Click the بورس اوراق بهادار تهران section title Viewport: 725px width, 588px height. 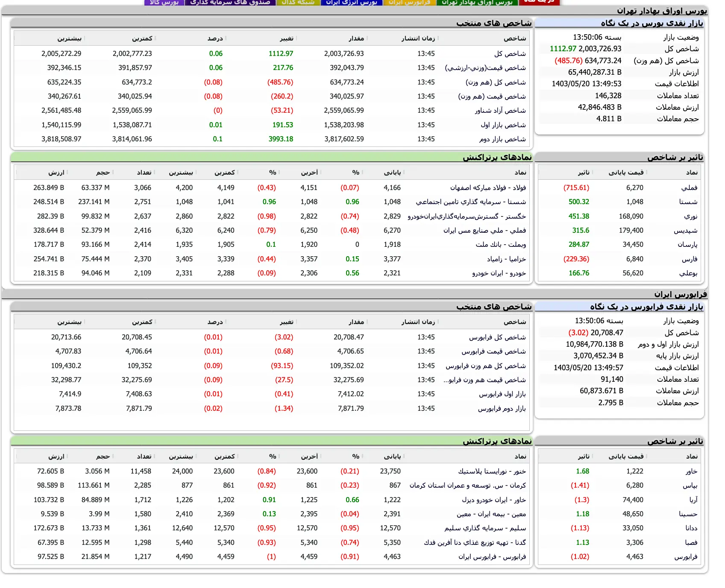[661, 11]
